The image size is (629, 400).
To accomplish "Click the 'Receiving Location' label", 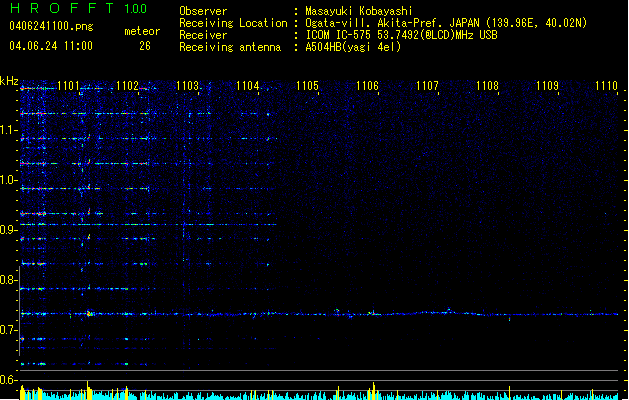I will click(233, 23).
